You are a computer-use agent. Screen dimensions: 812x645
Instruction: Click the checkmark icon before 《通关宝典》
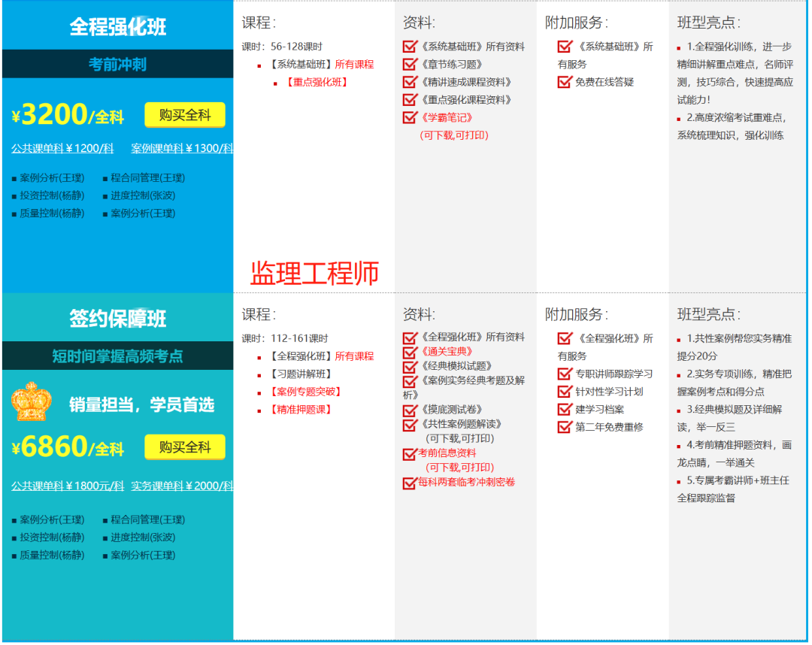coord(410,350)
